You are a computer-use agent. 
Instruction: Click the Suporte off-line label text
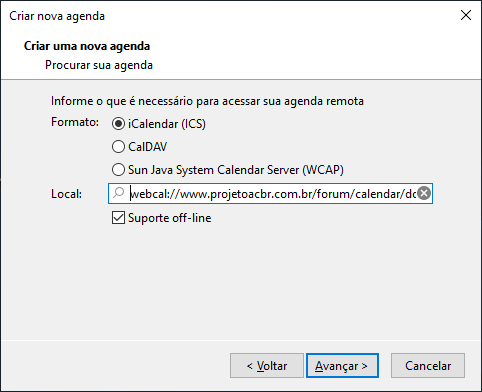coord(170,218)
